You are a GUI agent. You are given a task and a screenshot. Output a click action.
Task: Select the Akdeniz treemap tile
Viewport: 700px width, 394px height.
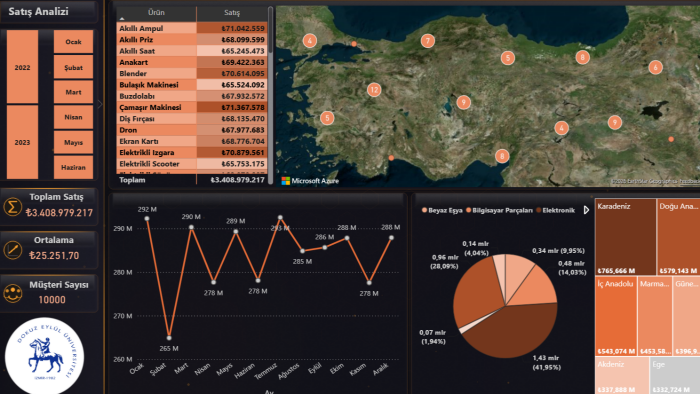(x=622, y=375)
